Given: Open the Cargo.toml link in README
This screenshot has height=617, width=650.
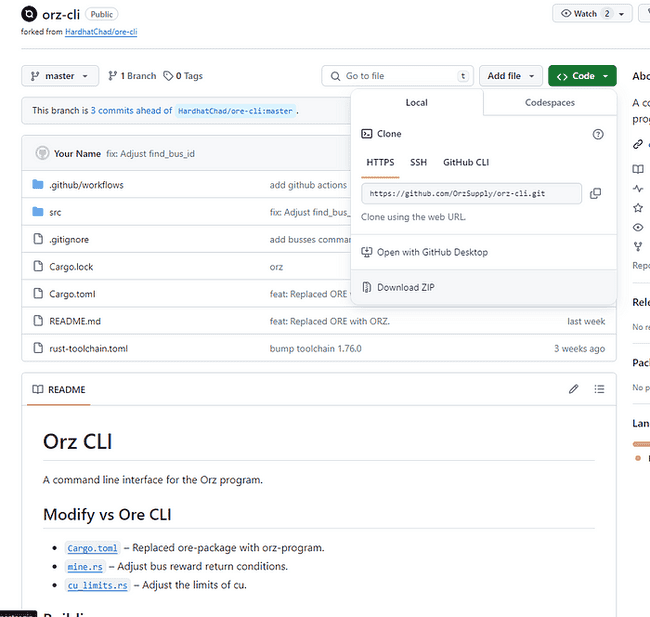Looking at the screenshot, I should [92, 548].
